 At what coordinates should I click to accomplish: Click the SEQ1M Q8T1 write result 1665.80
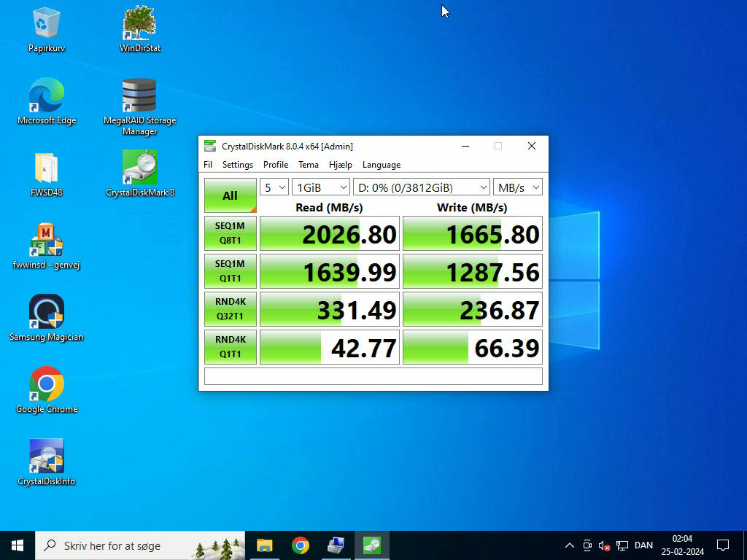(473, 233)
